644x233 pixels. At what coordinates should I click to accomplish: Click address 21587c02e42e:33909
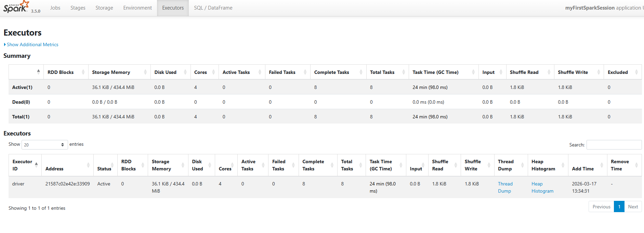[x=68, y=184]
